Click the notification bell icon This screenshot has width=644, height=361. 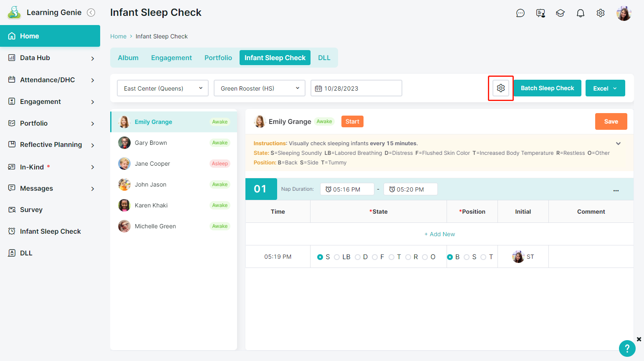[x=580, y=13]
